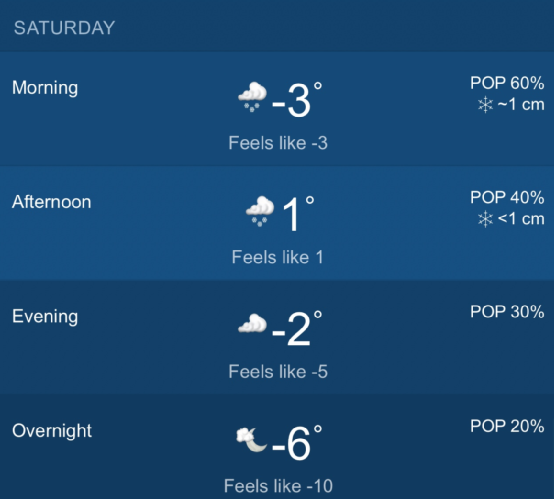This screenshot has height=499, width=554.
Task: Select the Overnight label
Action: [52, 431]
